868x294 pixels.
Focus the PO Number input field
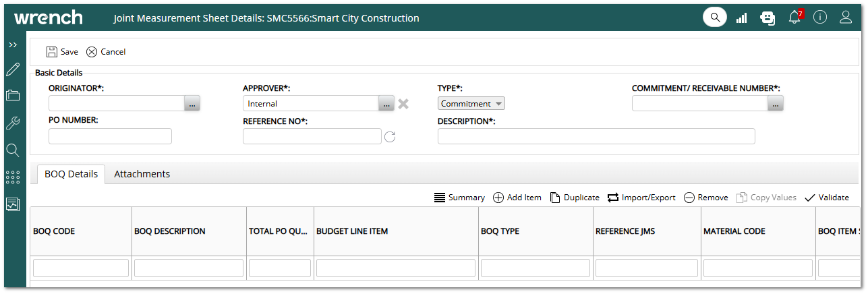(x=110, y=136)
